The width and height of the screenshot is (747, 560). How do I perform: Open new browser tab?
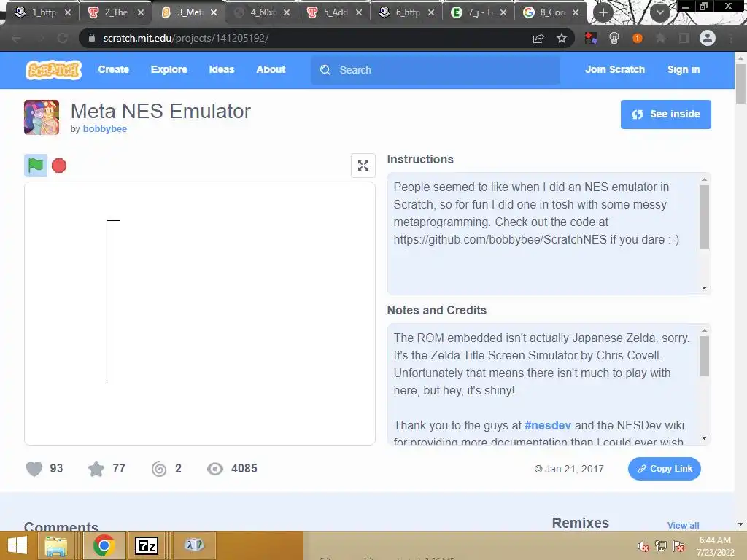click(x=603, y=12)
